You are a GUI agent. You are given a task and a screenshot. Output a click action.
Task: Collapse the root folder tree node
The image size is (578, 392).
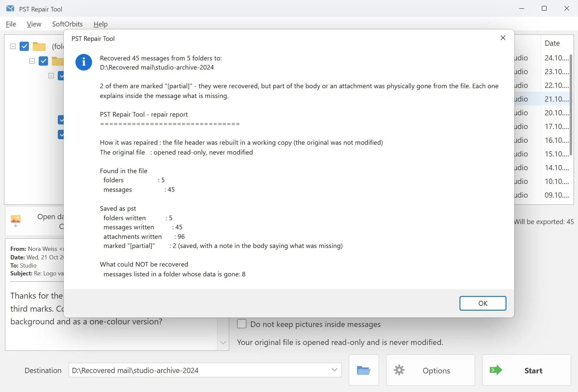tap(13, 46)
